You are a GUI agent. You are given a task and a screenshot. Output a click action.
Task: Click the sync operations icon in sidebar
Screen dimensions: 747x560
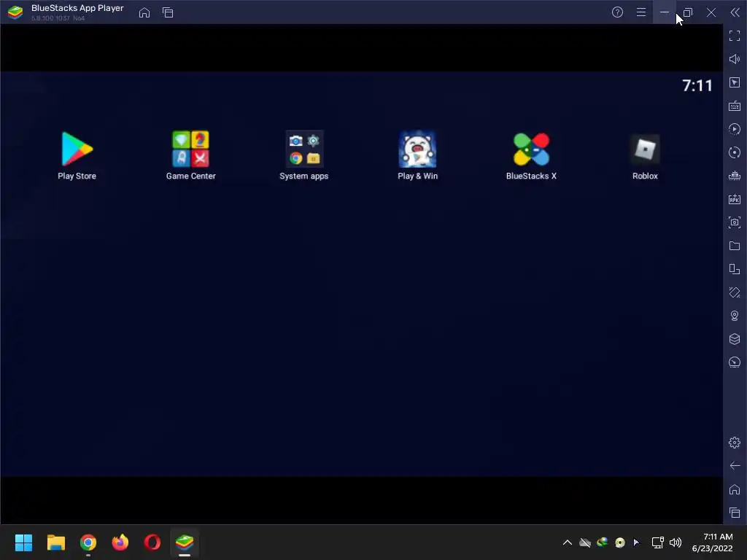(x=735, y=152)
